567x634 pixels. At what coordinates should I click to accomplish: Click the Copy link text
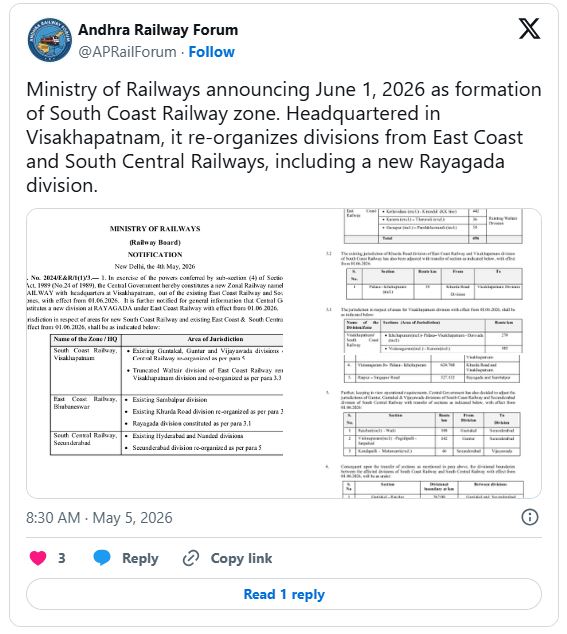(x=241, y=558)
